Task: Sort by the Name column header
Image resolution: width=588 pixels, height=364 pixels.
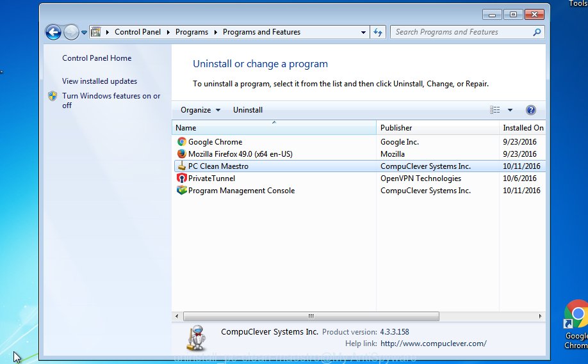Action: [274, 128]
